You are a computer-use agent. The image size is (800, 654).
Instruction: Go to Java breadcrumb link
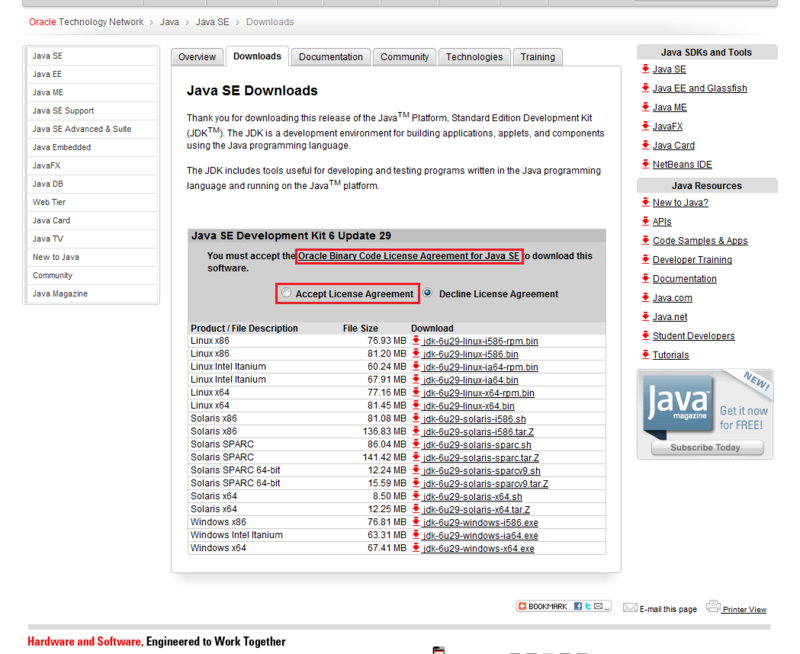169,22
